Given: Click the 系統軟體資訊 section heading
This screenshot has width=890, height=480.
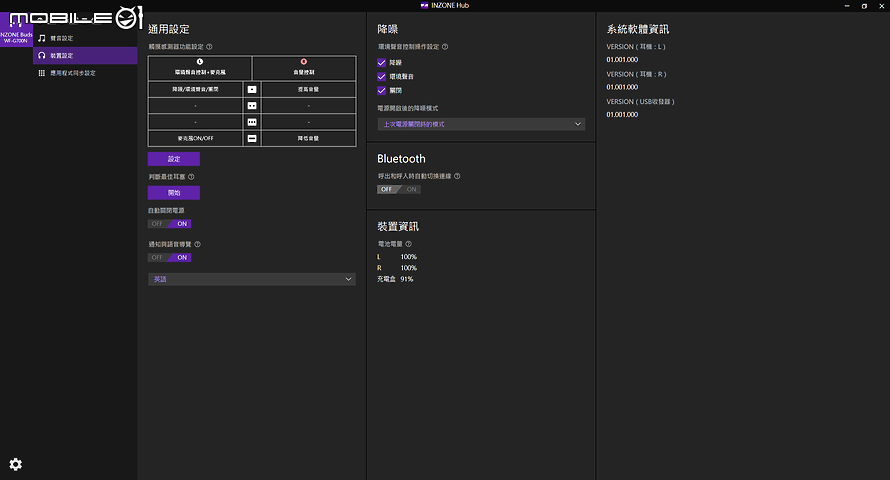Looking at the screenshot, I should pos(638,29).
